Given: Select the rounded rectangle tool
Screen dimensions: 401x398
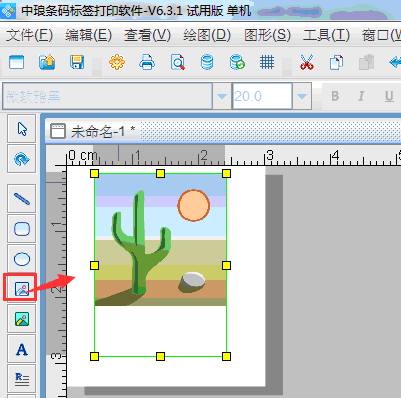Looking at the screenshot, I should click(22, 229).
